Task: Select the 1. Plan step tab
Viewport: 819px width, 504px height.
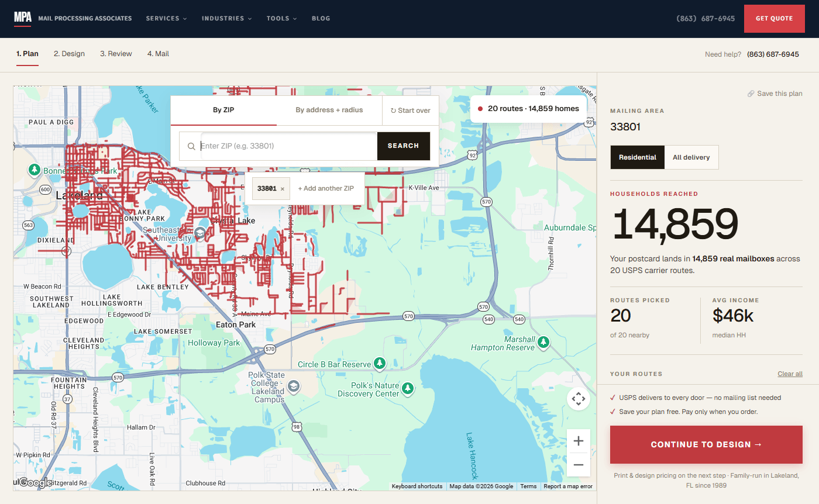Action: pos(27,54)
